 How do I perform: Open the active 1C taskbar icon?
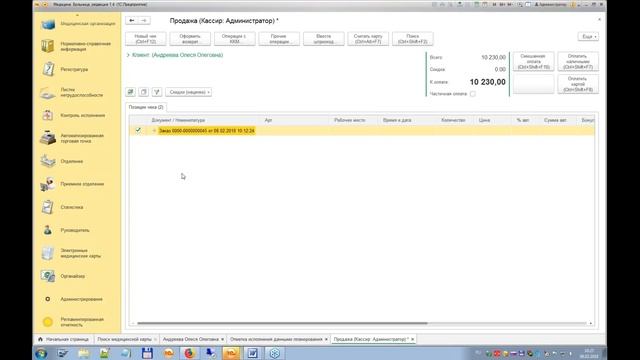pos(231,353)
